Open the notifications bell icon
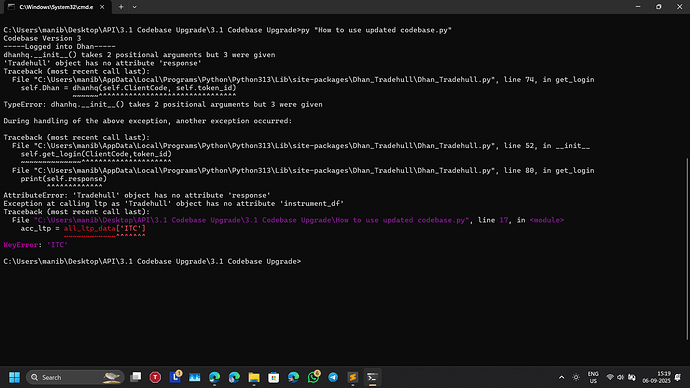Viewport: 690px width, 388px height. [x=678, y=377]
